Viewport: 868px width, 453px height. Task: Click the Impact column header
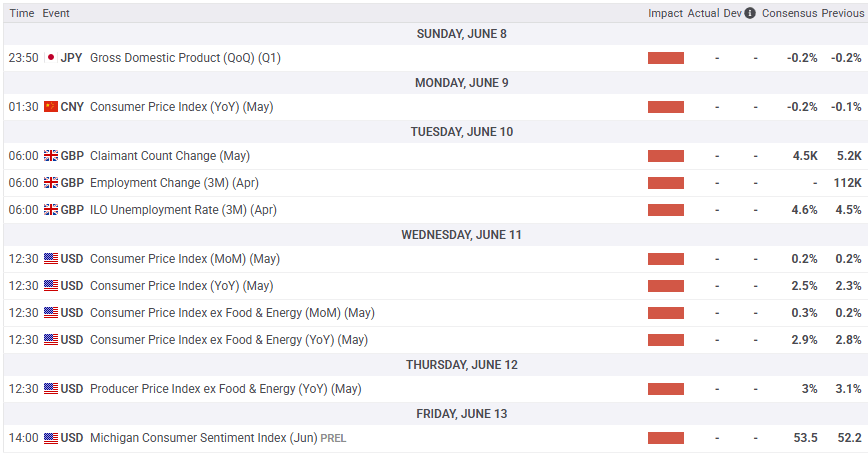665,14
